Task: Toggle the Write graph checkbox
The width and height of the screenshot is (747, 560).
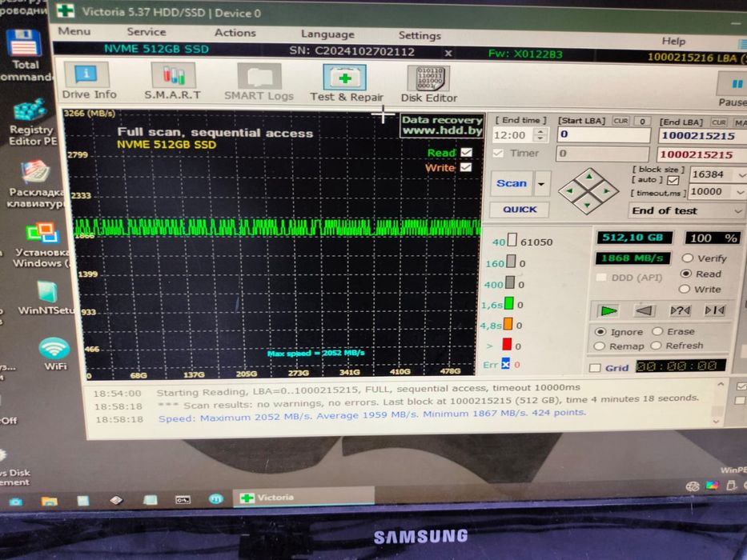Action: (466, 167)
